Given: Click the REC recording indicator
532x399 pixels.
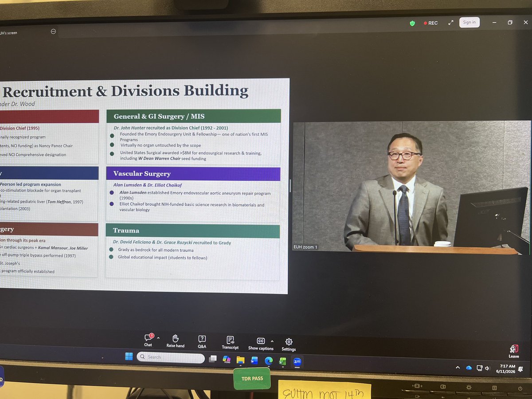Looking at the screenshot, I should click(x=431, y=23).
